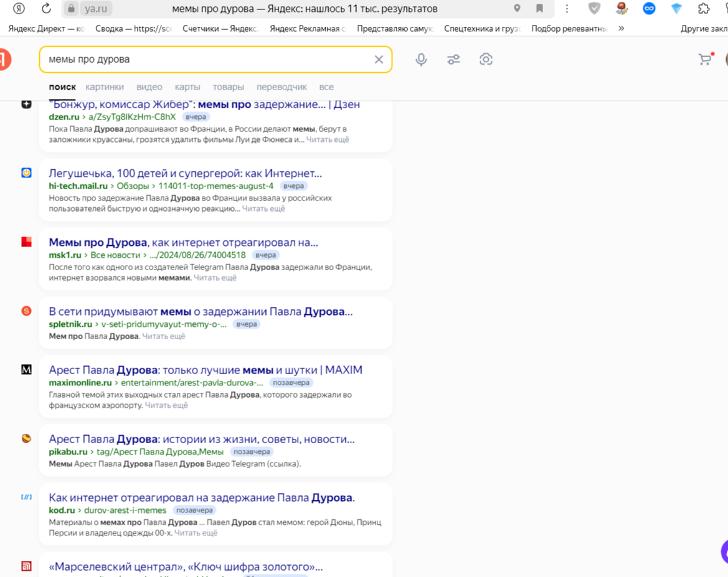728x577 pixels.
Task: Open the puzzle-piece extensions menu
Action: point(704,8)
